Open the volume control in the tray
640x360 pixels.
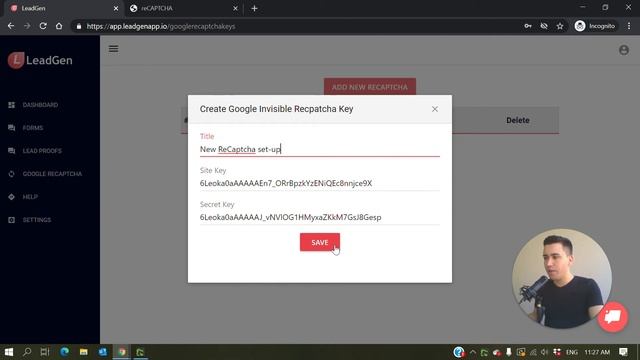[544, 352]
